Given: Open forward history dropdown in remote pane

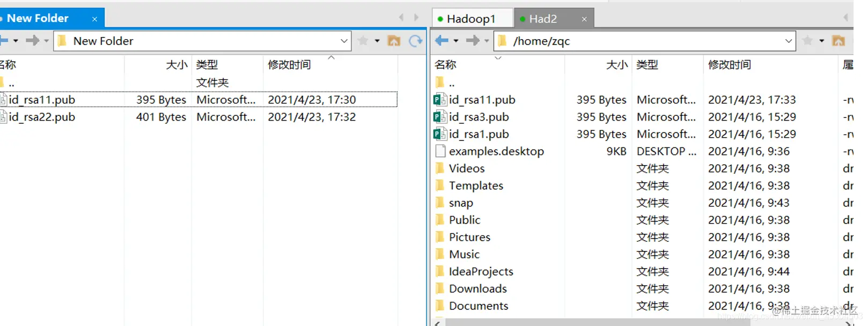Looking at the screenshot, I should coord(487,41).
